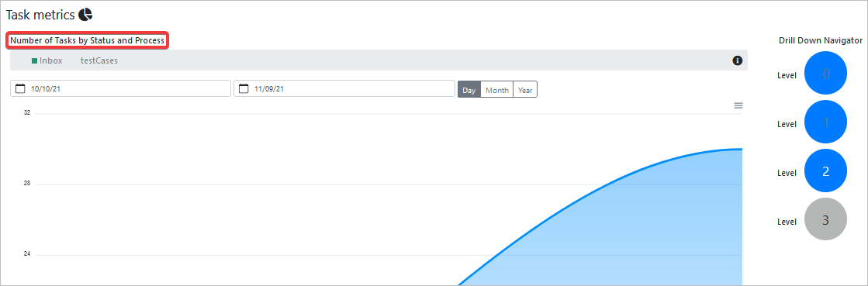Open the info icon in breadcrumb bar
Viewport: 868px width, 286px height.
(737, 60)
